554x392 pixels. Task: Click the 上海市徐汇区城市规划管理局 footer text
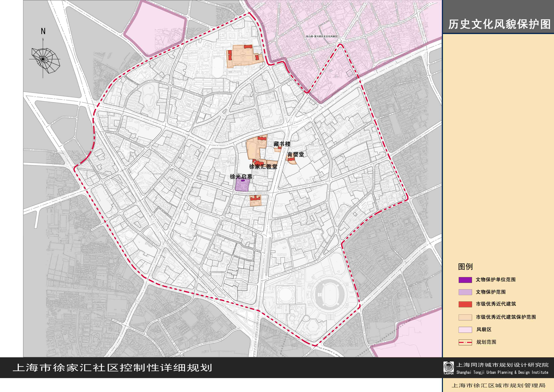point(498,385)
